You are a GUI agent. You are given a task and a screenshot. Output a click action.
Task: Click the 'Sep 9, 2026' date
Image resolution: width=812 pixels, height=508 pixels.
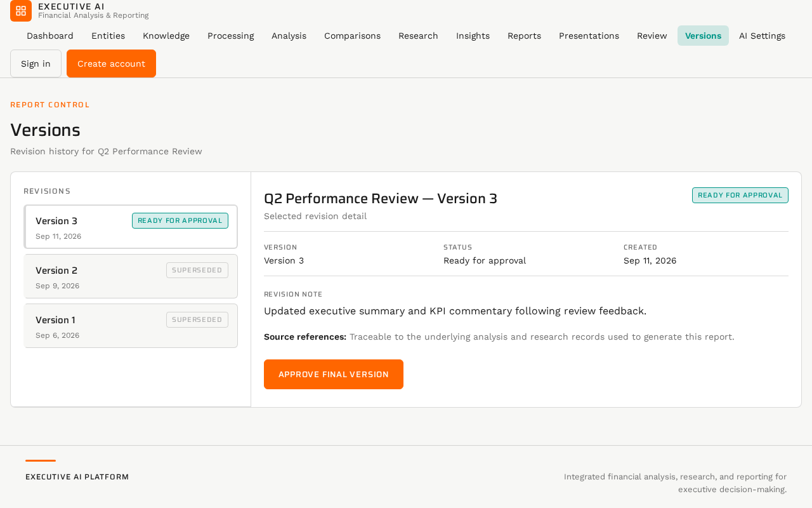click(58, 286)
